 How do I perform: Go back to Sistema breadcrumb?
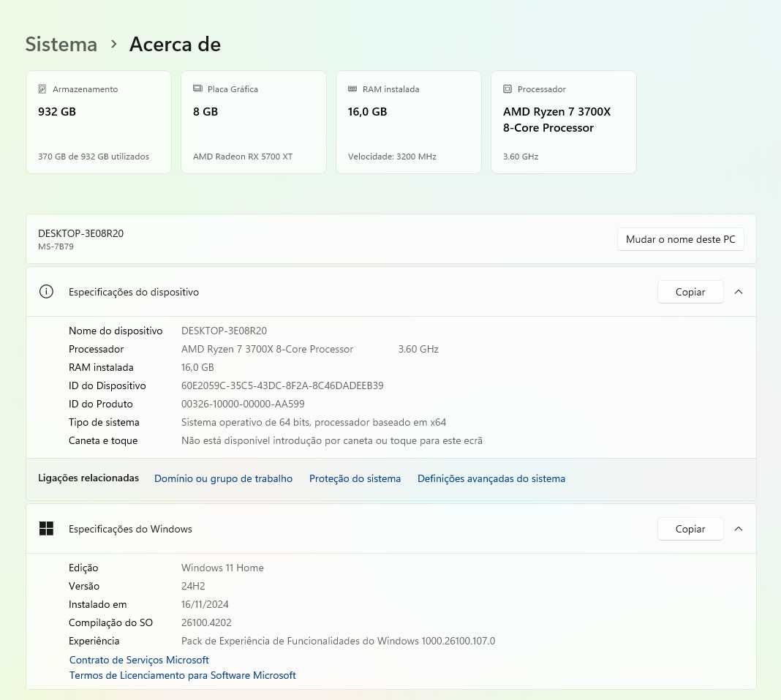pyautogui.click(x=61, y=45)
